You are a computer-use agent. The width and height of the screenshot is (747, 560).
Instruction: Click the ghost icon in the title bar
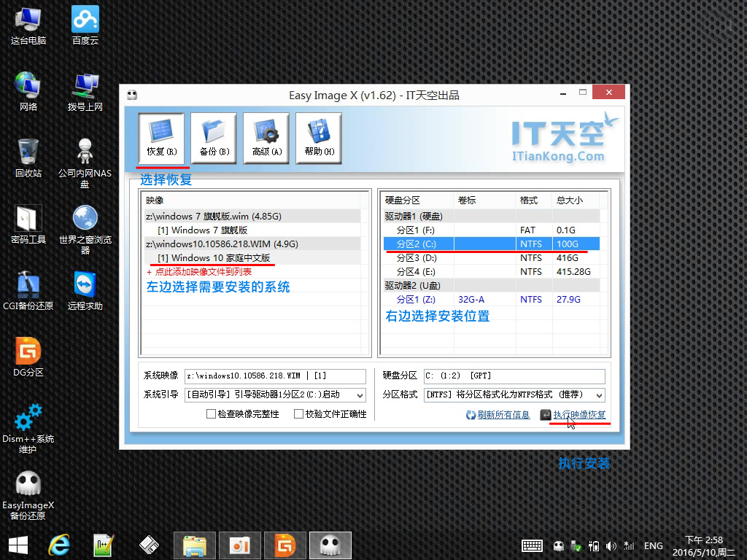[132, 96]
